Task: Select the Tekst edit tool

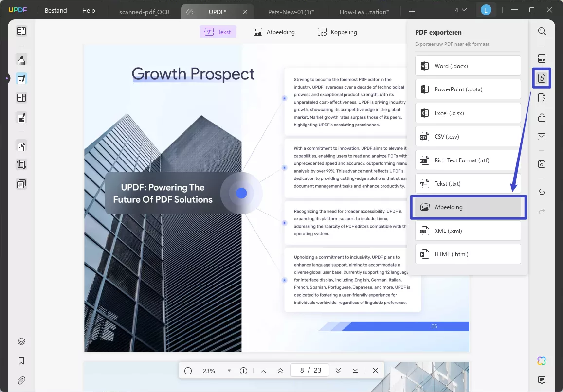Action: click(218, 32)
